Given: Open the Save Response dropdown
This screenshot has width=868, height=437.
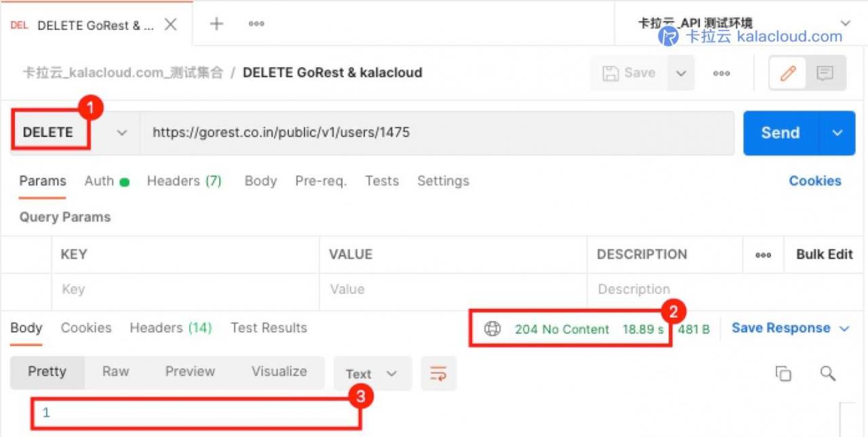Looking at the screenshot, I should 790,328.
